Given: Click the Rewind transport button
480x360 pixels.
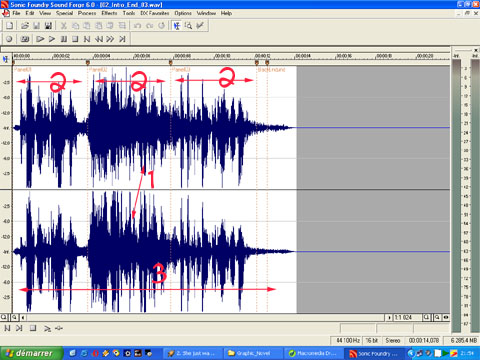Looking at the screenshot, I should [99, 39].
